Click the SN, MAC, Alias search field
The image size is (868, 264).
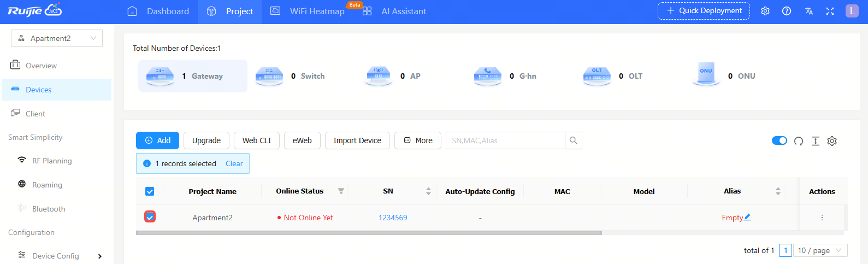(505, 140)
